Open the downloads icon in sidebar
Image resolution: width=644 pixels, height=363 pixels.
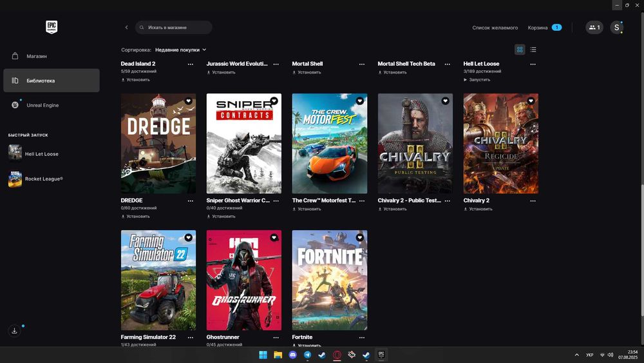click(14, 331)
